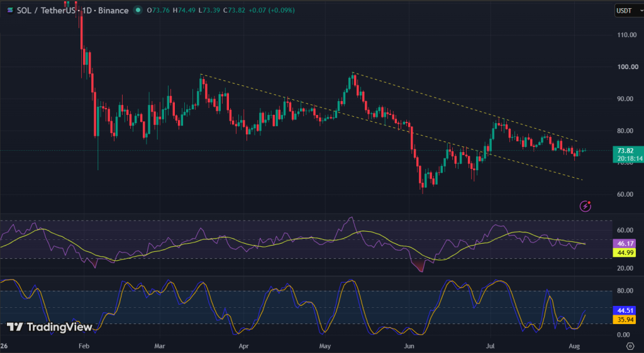Click the Jul label on time axis
Screen dimensions: 644x353
coord(490,346)
